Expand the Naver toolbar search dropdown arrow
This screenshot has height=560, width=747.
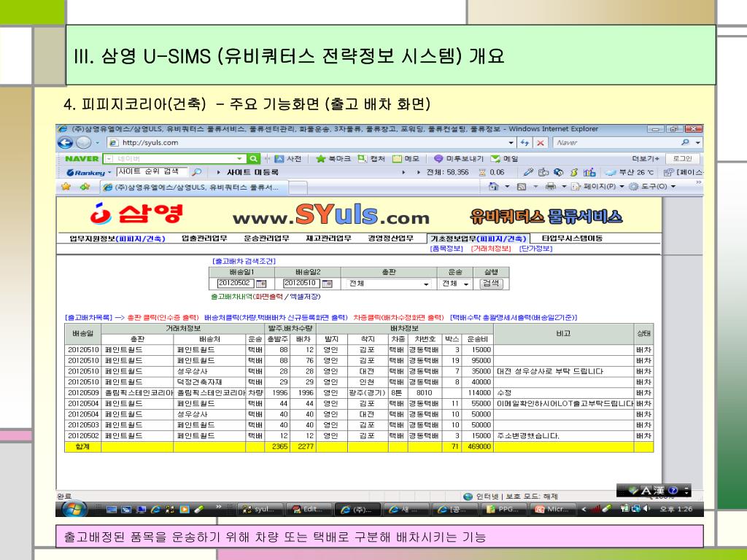(239, 158)
